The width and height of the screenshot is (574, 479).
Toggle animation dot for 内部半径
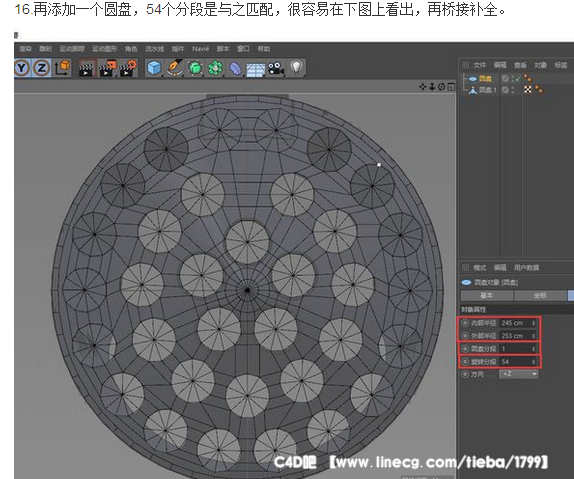465,323
